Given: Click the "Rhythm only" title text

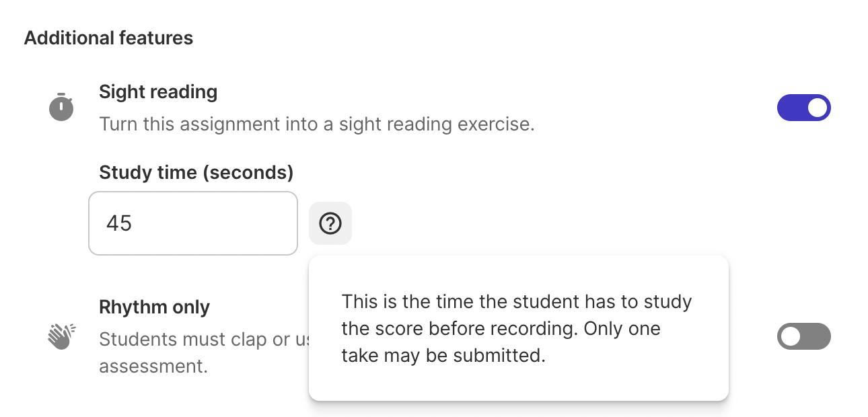Looking at the screenshot, I should pyautogui.click(x=154, y=307).
